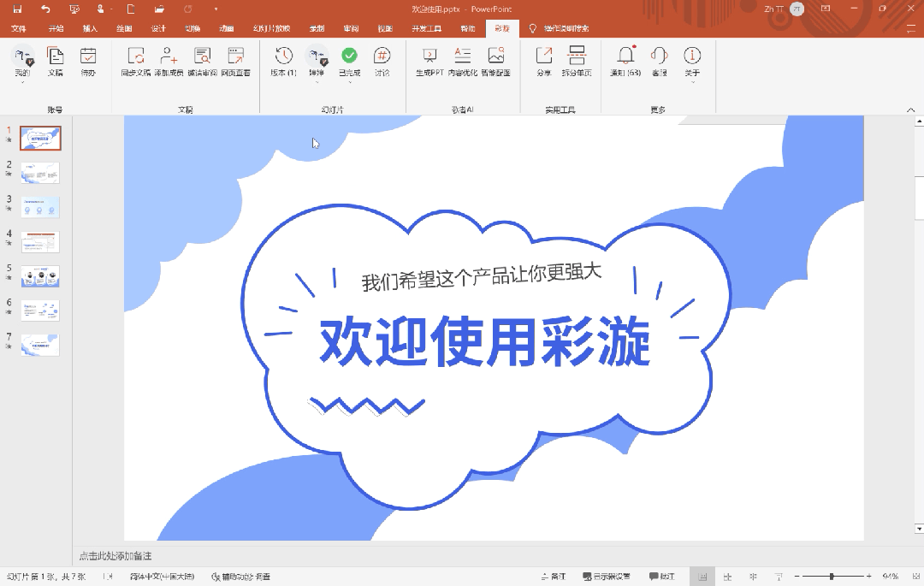Switch to the 插入 Insert tab
This screenshot has height=586, width=924.
point(90,28)
